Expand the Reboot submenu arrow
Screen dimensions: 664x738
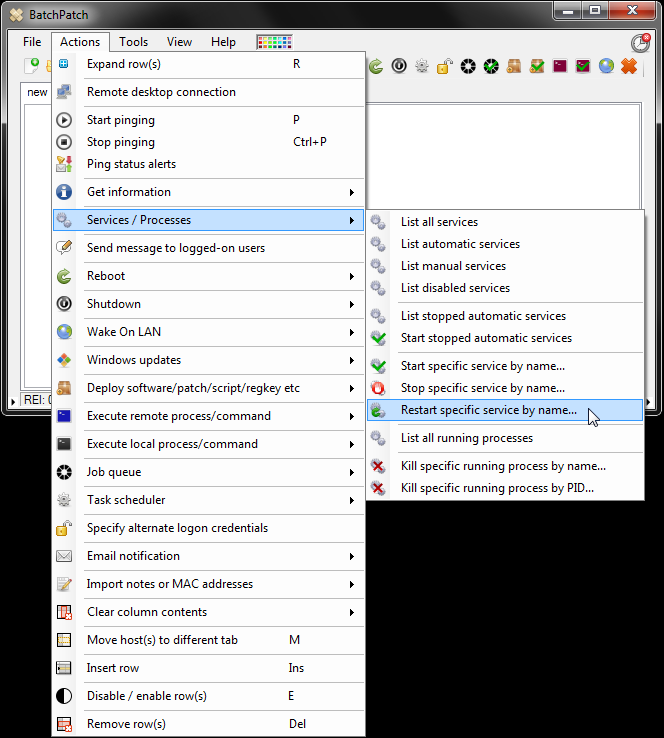coord(352,276)
